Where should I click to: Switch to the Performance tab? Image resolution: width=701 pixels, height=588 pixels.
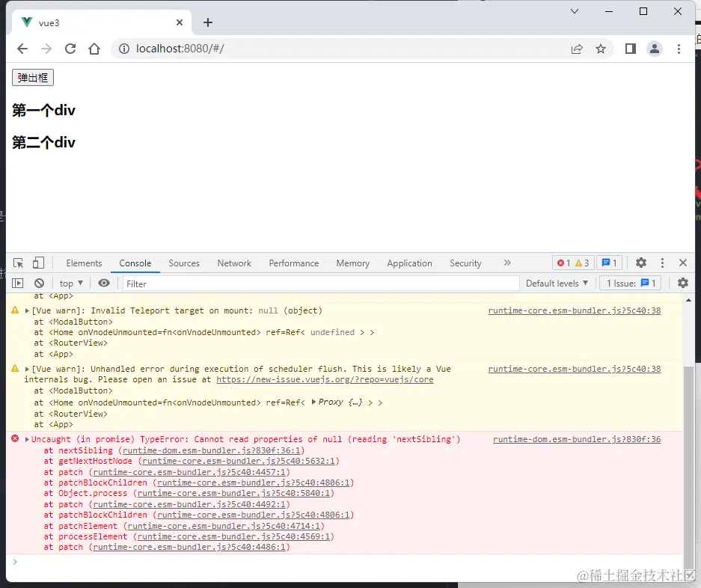pos(294,263)
